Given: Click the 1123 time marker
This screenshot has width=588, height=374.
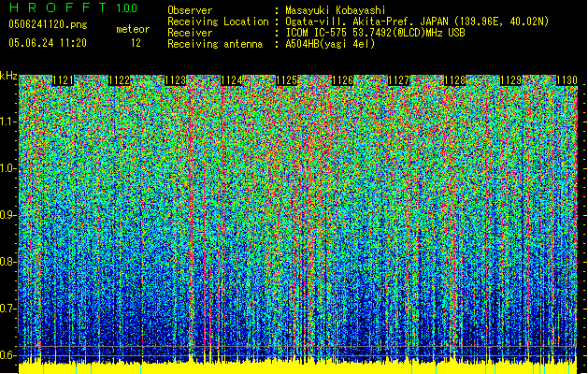Looking at the screenshot, I should pos(175,81).
